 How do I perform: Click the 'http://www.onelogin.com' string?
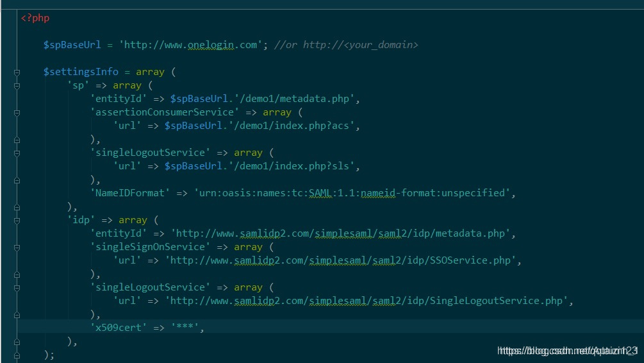(190, 45)
